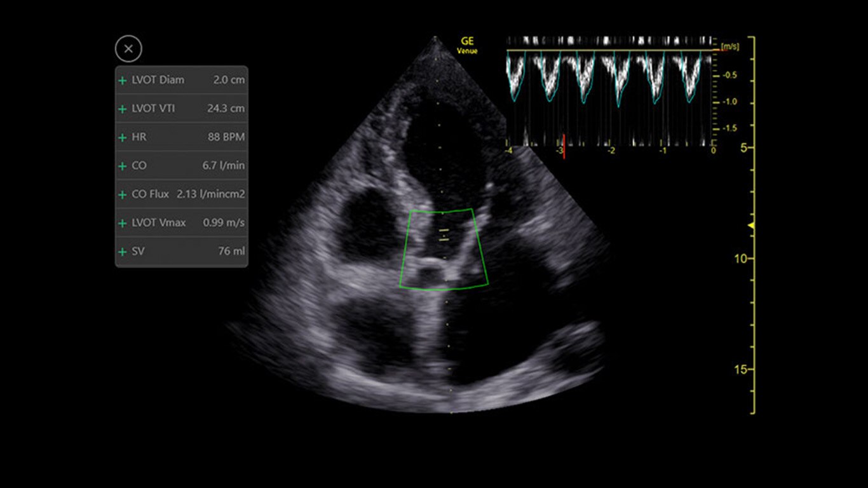The height and width of the screenshot is (488, 868).
Task: Click the plus icon beside HR
Action: [121, 137]
